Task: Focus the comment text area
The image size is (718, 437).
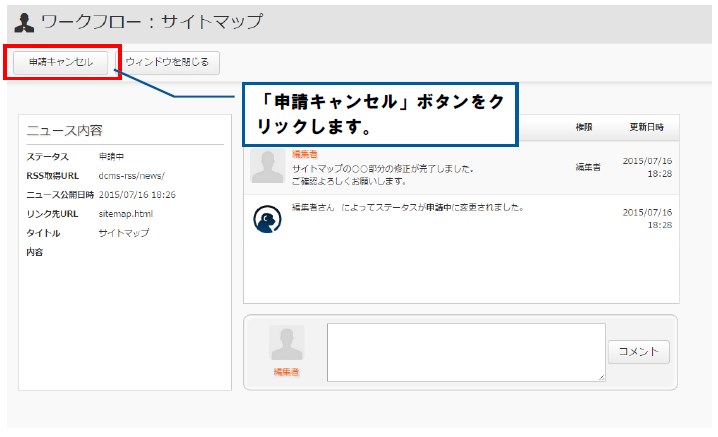Action: point(466,352)
